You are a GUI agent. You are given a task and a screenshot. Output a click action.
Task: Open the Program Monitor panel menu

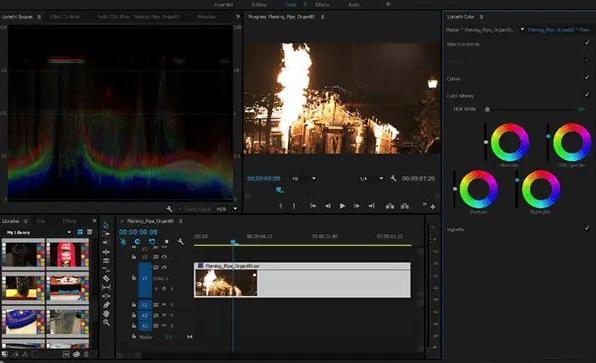pos(322,17)
